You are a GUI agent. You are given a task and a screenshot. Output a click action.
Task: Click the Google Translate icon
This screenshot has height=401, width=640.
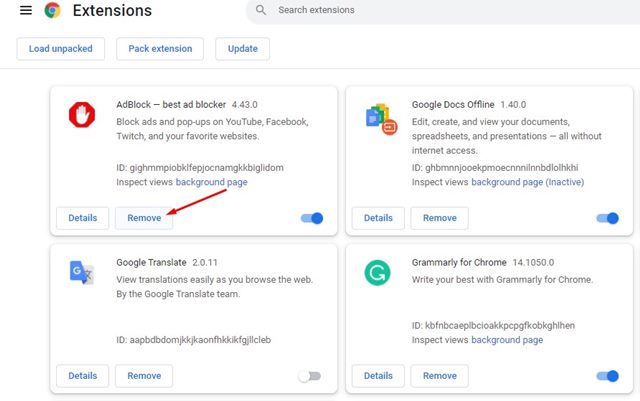pos(82,272)
